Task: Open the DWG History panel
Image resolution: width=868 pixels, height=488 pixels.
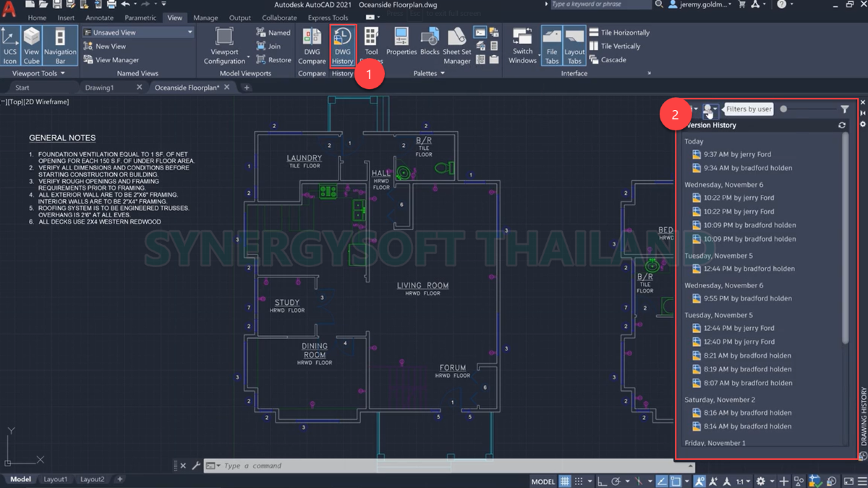Action: coord(343,43)
